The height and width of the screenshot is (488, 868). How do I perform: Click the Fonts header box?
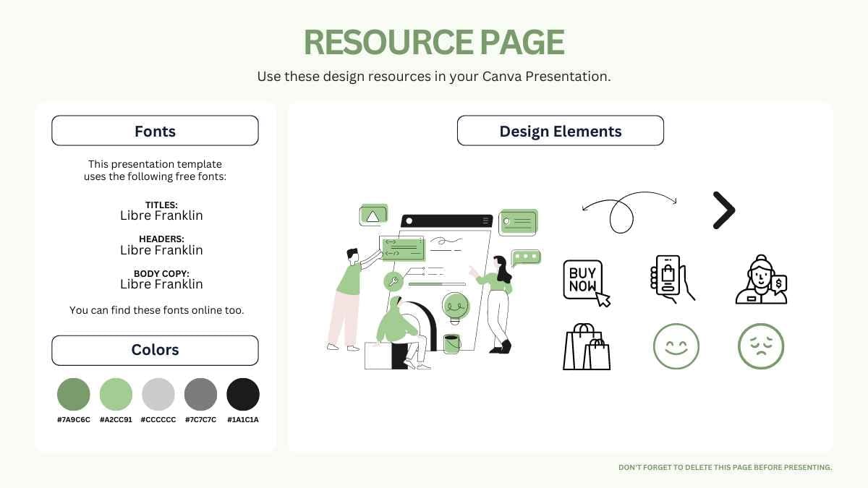[155, 131]
